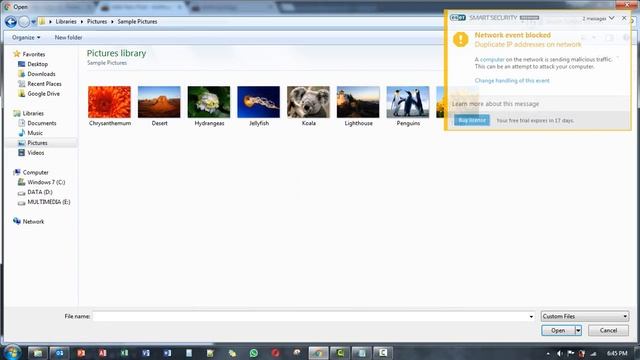Expand the arrow after Pictures in breadcrumb

click(x=112, y=22)
